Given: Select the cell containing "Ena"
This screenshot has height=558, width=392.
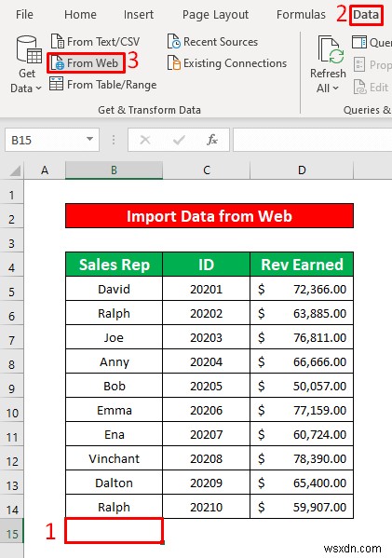Looking at the screenshot, I should pos(115,434).
